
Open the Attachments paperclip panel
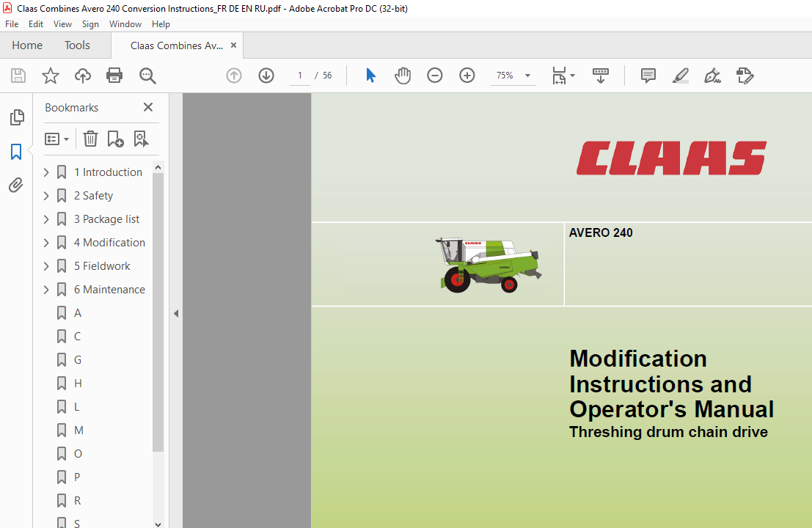16,185
